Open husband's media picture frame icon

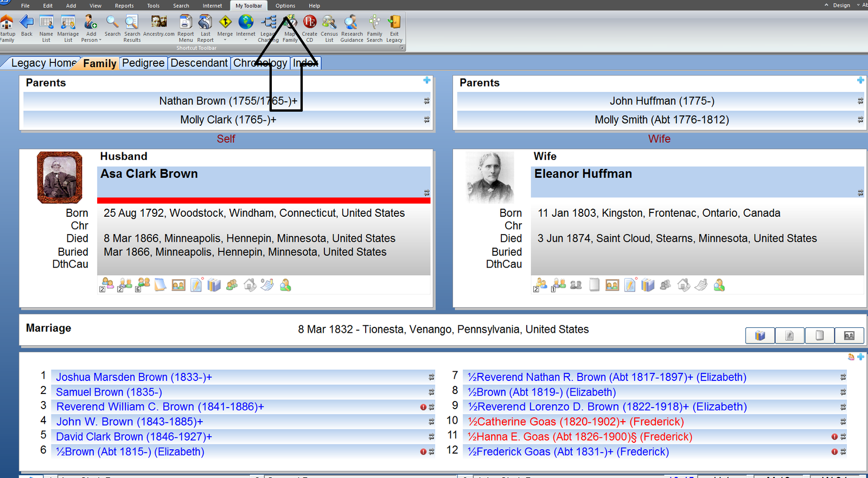point(178,285)
